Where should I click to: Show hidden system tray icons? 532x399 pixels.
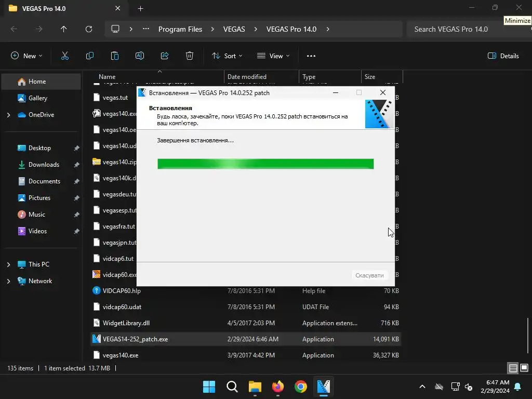pyautogui.click(x=422, y=387)
